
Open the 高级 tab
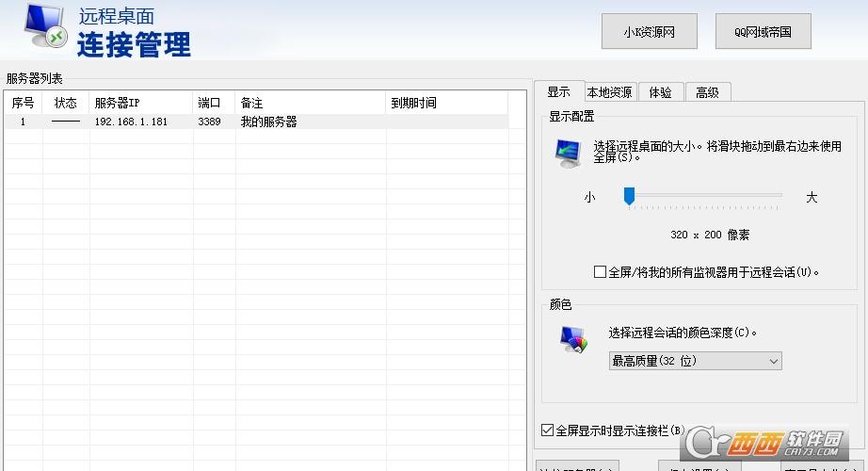(707, 92)
